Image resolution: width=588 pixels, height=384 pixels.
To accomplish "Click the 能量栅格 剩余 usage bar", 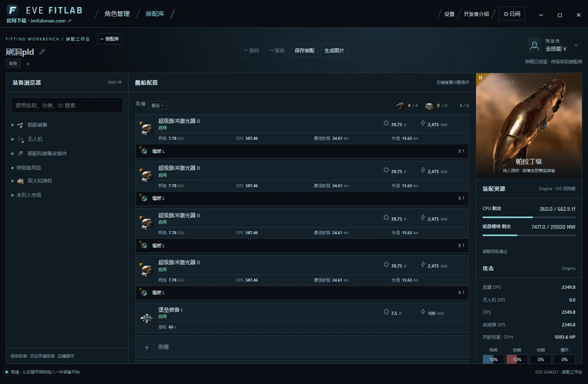I will pyautogui.click(x=529, y=235).
